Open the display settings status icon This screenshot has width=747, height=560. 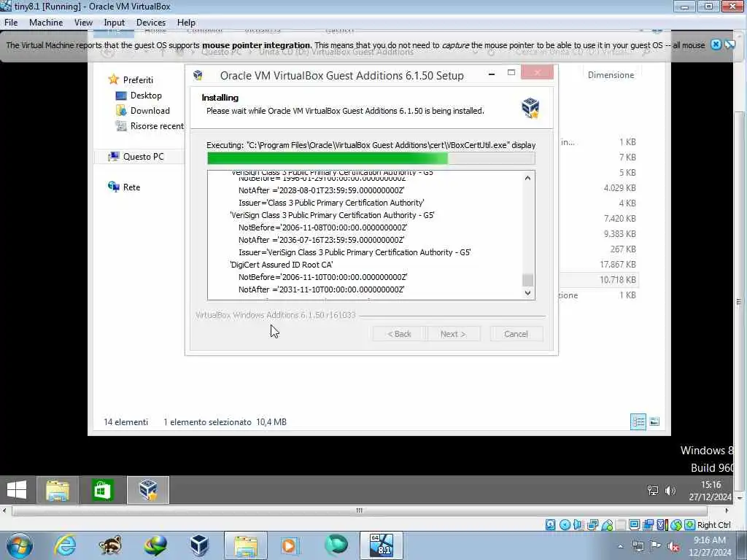pos(634,525)
